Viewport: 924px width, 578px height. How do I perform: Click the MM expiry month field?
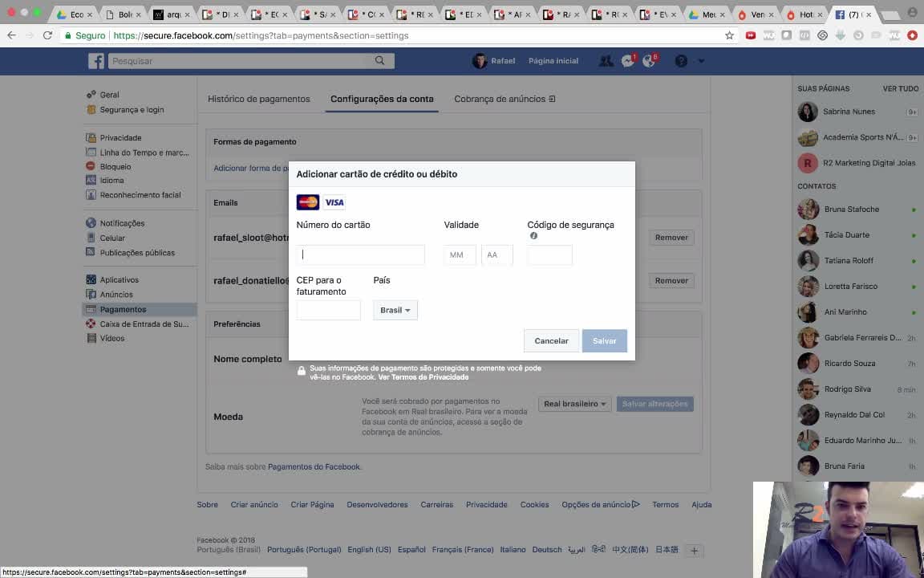click(460, 254)
